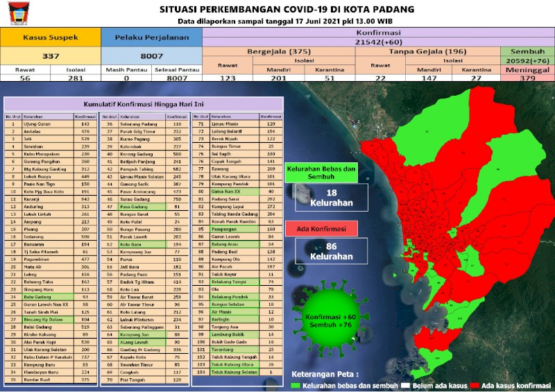Click the green legend swatch for Kelurahan bebas
Image resolution: width=555 pixels, height=392 pixels.
point(295,386)
